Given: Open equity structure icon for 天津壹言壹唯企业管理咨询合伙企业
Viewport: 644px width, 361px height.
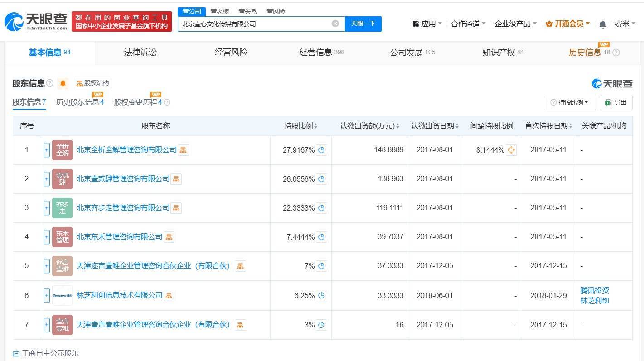Looking at the screenshot, I should (240, 325).
